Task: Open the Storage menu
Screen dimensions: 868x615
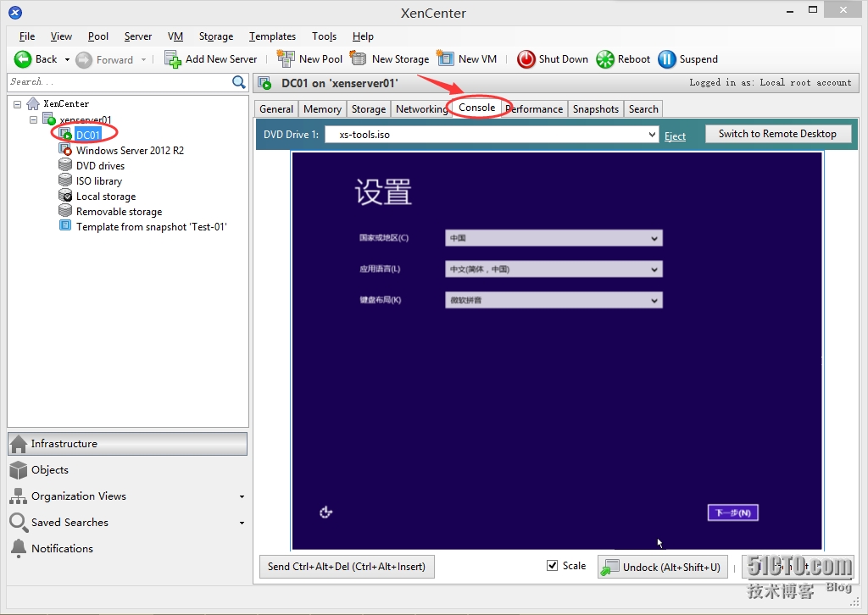Action: (x=216, y=36)
